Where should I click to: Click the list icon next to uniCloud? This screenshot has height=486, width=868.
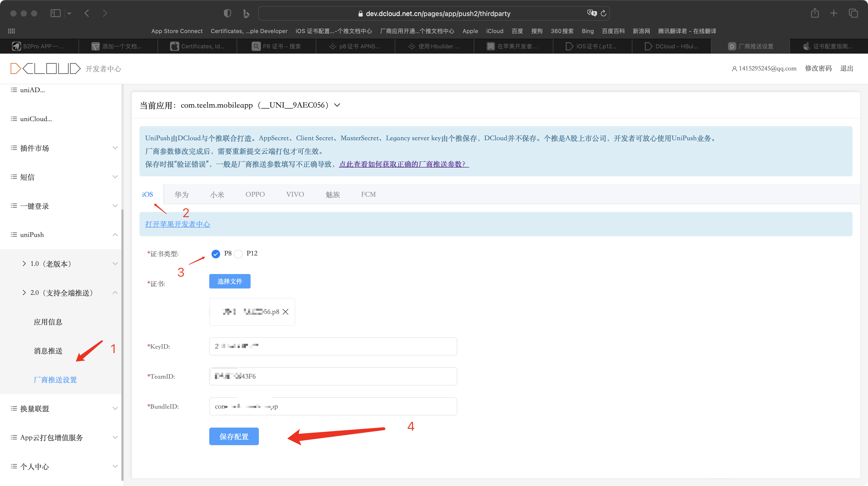(14, 119)
